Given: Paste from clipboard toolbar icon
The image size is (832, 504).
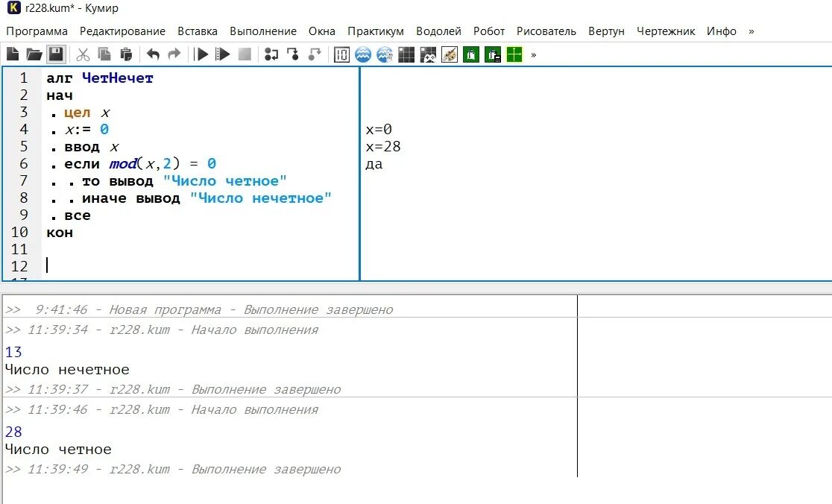Looking at the screenshot, I should click(x=126, y=54).
